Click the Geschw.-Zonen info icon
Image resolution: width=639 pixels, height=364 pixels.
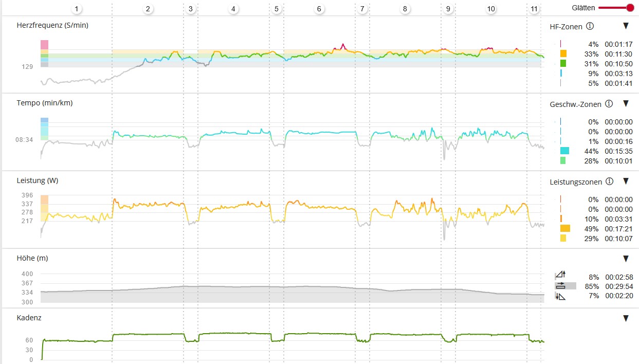pyautogui.click(x=609, y=104)
